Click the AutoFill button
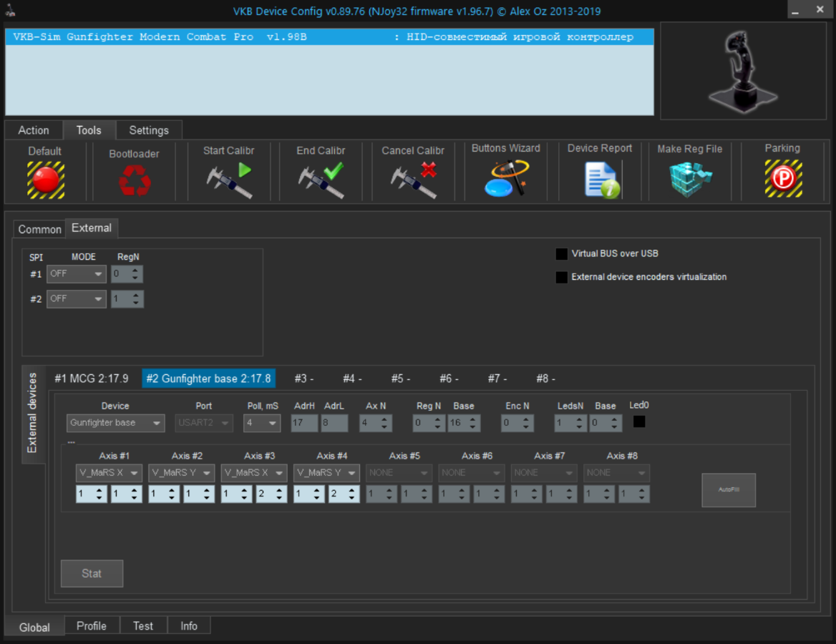The width and height of the screenshot is (836, 644). [x=728, y=490]
